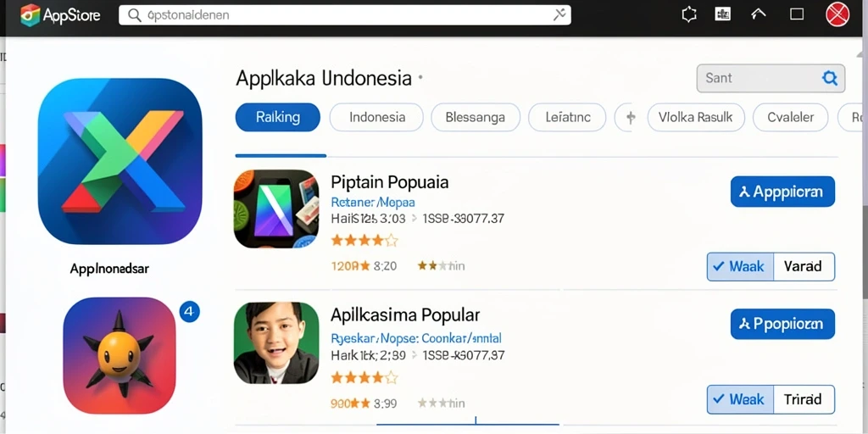Image resolution: width=868 pixels, height=434 pixels.
Task: Select the Cvaleler filter tab
Action: pyautogui.click(x=791, y=117)
